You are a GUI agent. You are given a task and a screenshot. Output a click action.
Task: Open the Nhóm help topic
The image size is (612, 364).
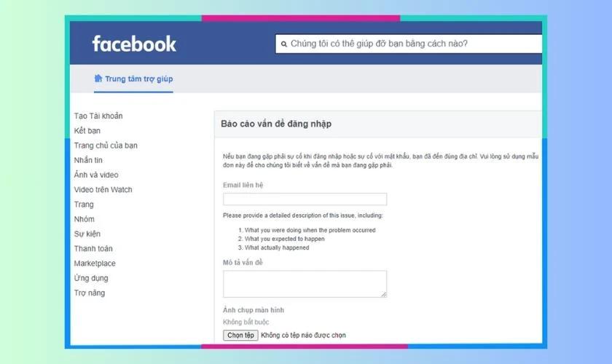[85, 219]
